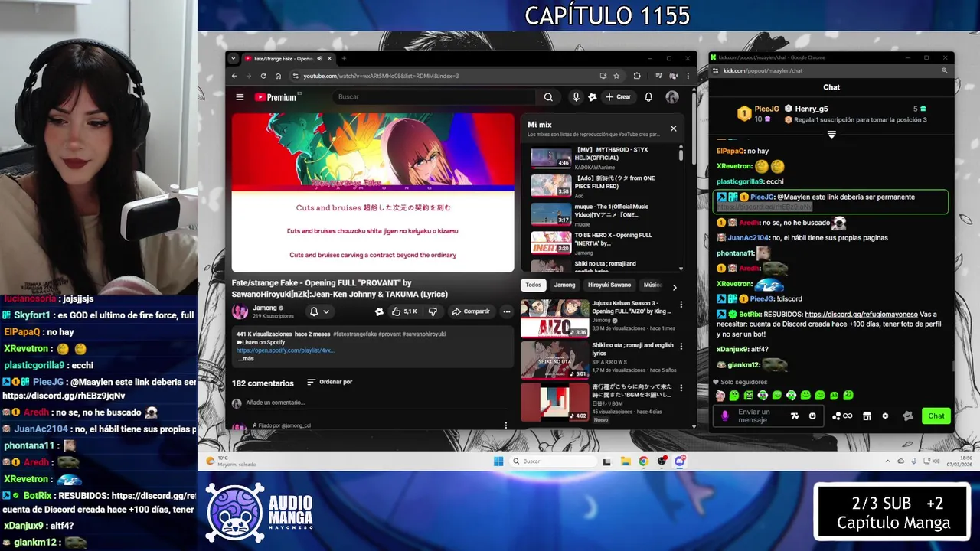Click the Compartir share button

pos(471,311)
